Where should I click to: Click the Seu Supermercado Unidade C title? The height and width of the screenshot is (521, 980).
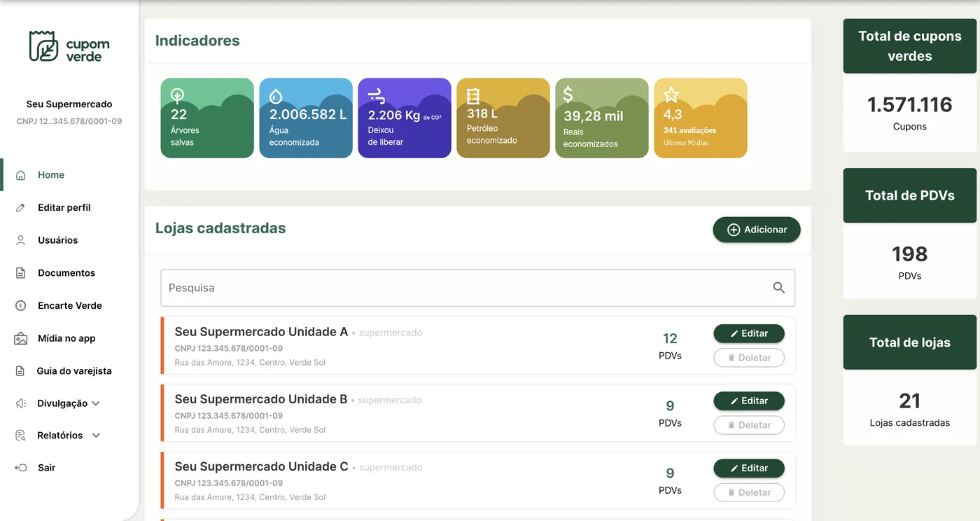(x=261, y=466)
